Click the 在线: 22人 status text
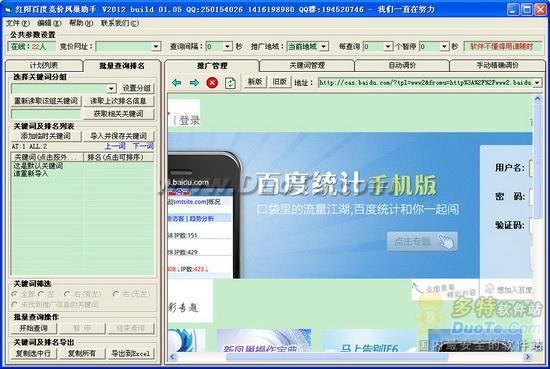Screen dimensions: 550x369 (29, 46)
